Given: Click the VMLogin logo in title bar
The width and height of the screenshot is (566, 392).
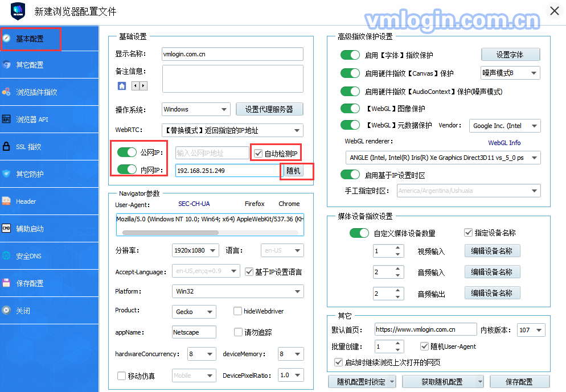Looking at the screenshot, I should point(18,11).
